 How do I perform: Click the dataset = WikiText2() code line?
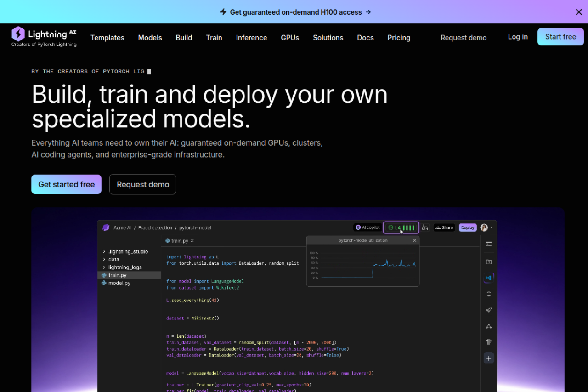click(x=192, y=318)
